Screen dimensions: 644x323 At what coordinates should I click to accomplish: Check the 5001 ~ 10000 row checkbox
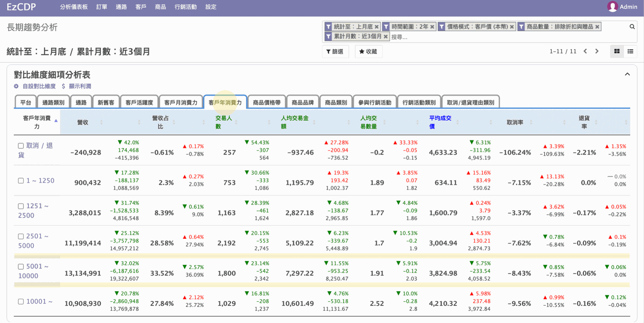21,267
